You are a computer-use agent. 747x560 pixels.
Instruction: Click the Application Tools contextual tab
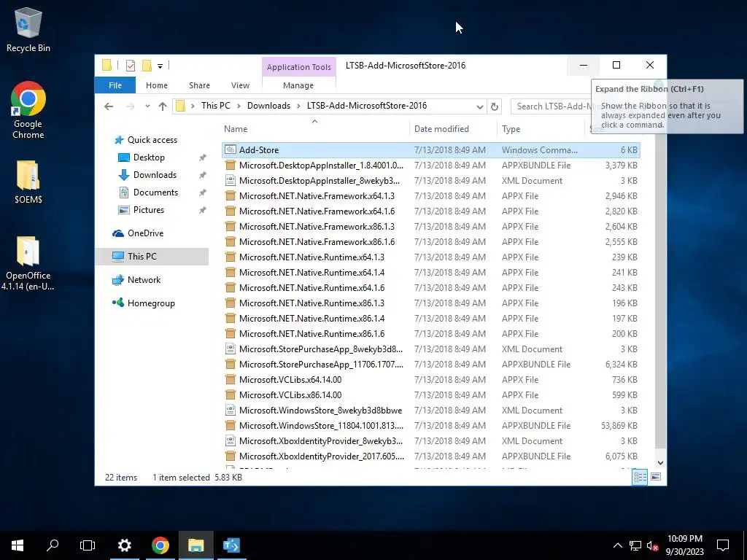pos(298,67)
